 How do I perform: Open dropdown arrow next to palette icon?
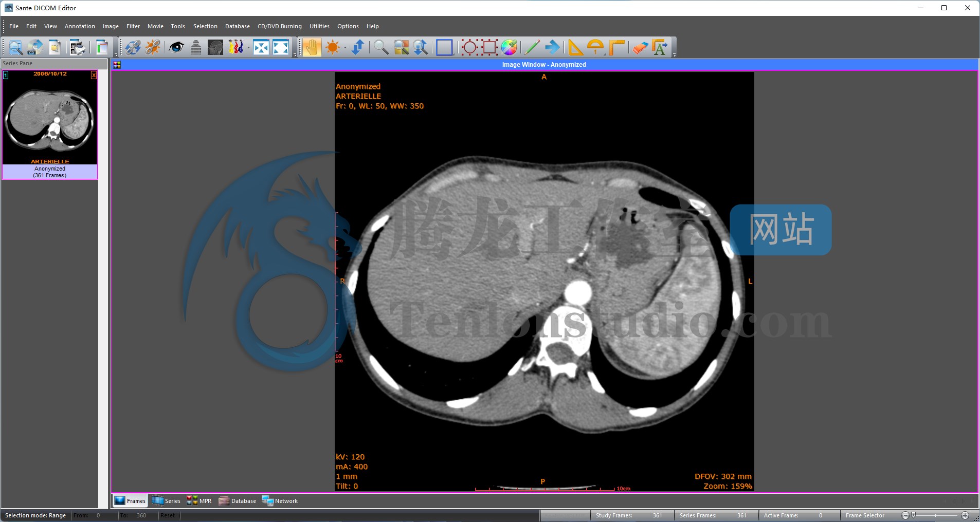tap(248, 48)
